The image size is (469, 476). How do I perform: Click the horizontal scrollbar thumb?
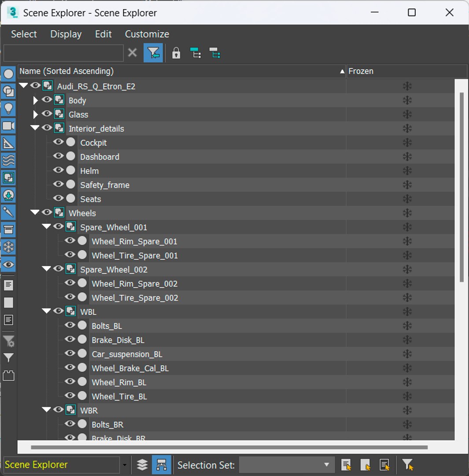(x=229, y=447)
